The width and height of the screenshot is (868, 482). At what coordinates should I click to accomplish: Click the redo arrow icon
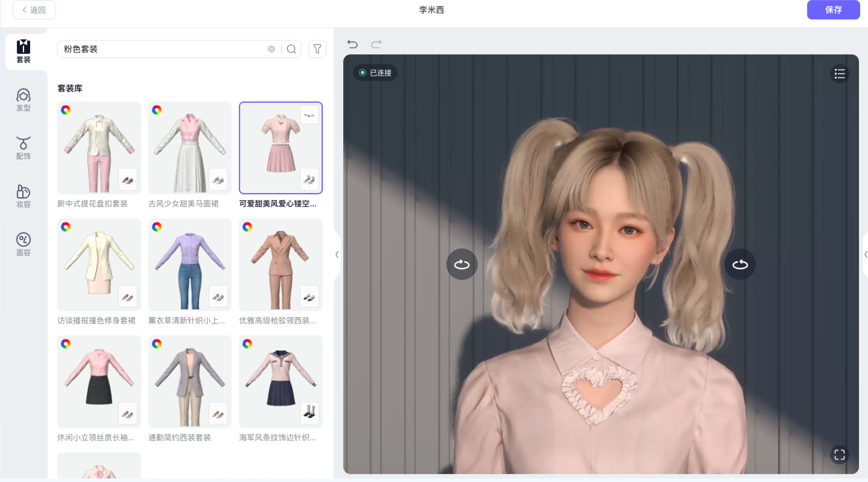[376, 44]
